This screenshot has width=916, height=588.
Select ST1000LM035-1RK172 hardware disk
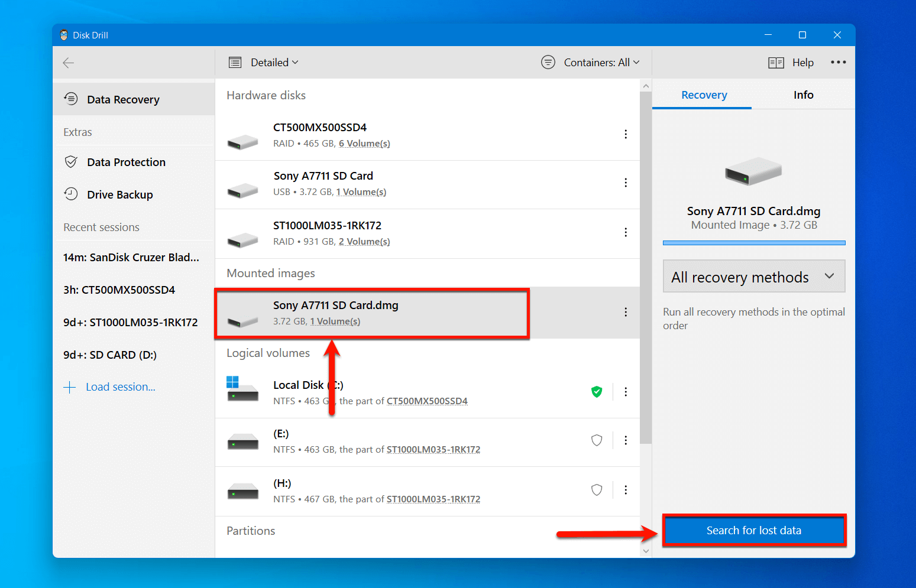pos(427,233)
